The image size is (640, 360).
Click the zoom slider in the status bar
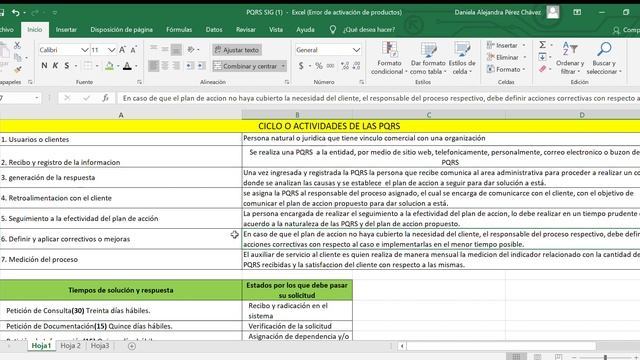point(605,357)
